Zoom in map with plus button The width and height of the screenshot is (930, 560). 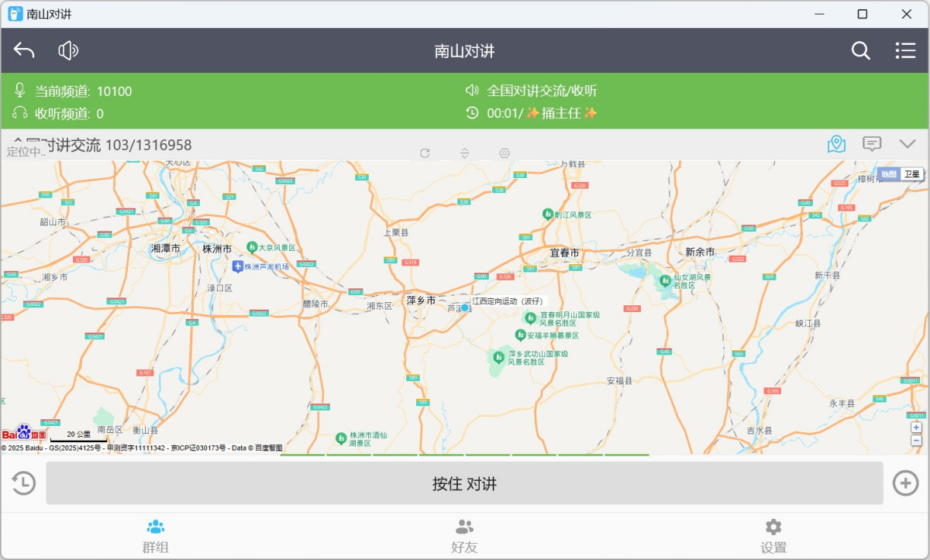[916, 428]
